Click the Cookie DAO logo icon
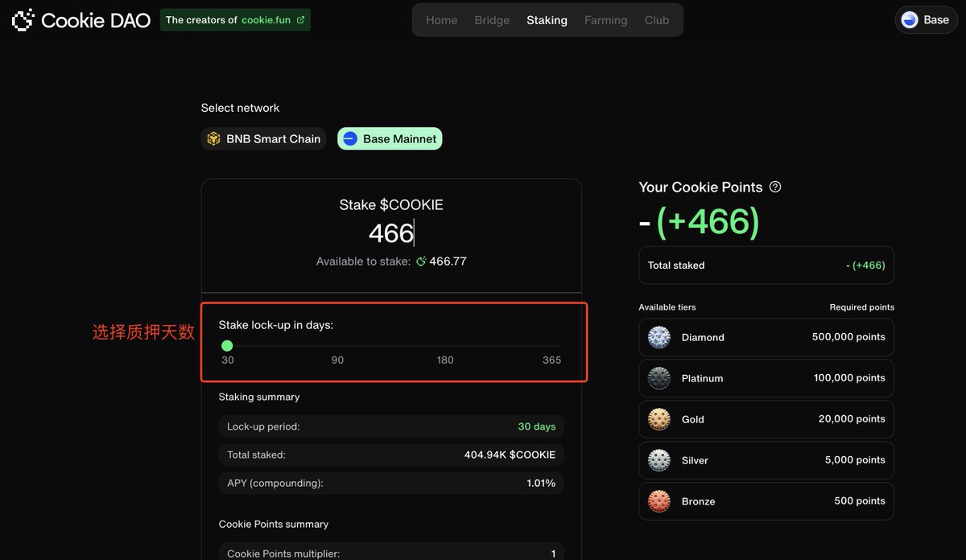966x560 pixels. pyautogui.click(x=23, y=20)
